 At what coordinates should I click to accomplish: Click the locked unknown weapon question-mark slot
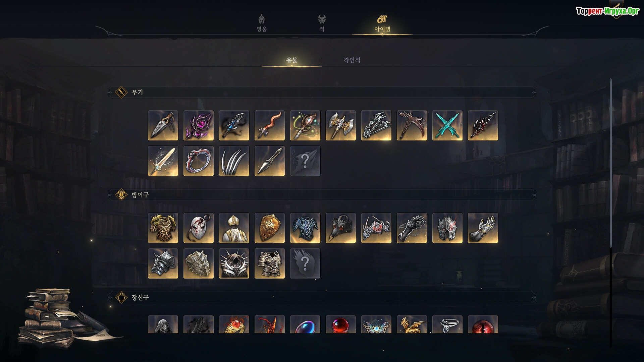[305, 161]
